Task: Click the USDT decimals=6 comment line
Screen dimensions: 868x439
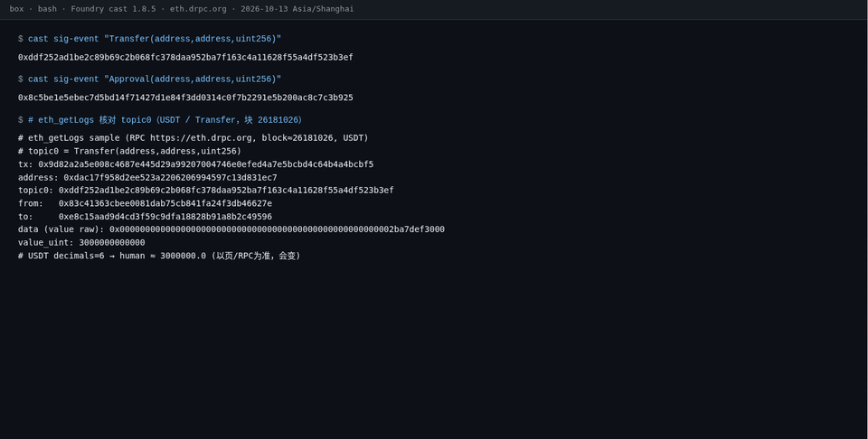Action: [x=159, y=256]
